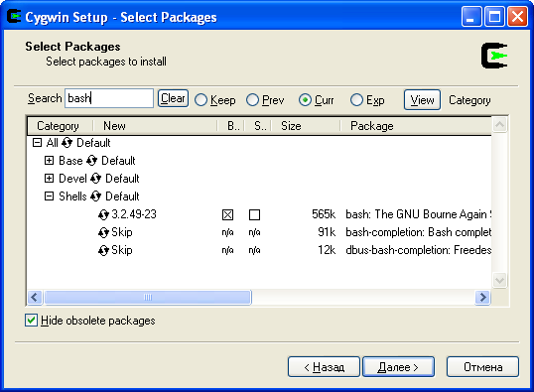The width and height of the screenshot is (534, 392).
Task: Select the Prev radio button
Action: tap(253, 100)
